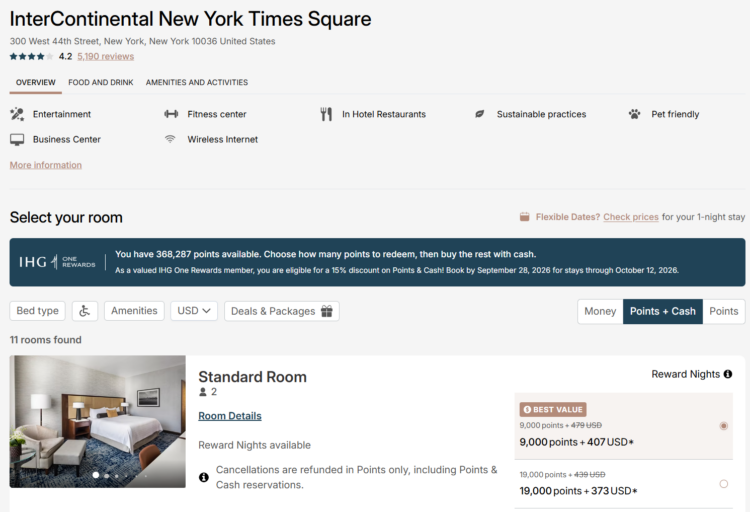
Task: Filter by accessible rooms wheelchair icon
Action: click(85, 311)
